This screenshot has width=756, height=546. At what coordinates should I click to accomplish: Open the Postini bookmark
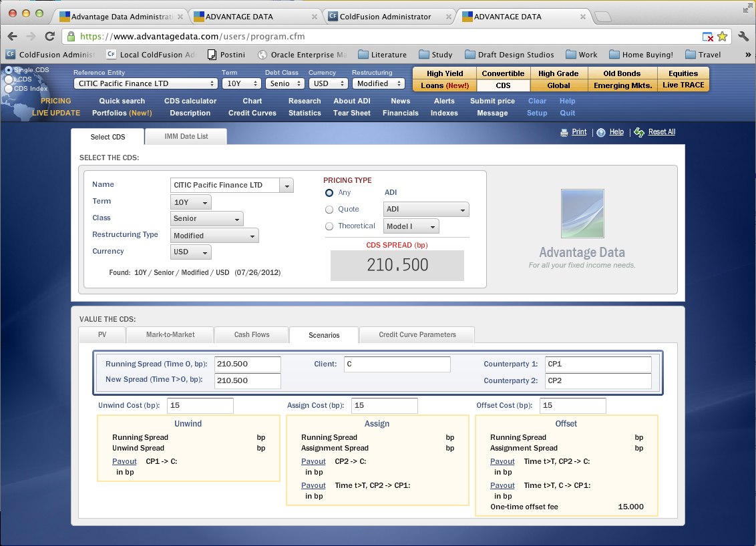point(226,55)
